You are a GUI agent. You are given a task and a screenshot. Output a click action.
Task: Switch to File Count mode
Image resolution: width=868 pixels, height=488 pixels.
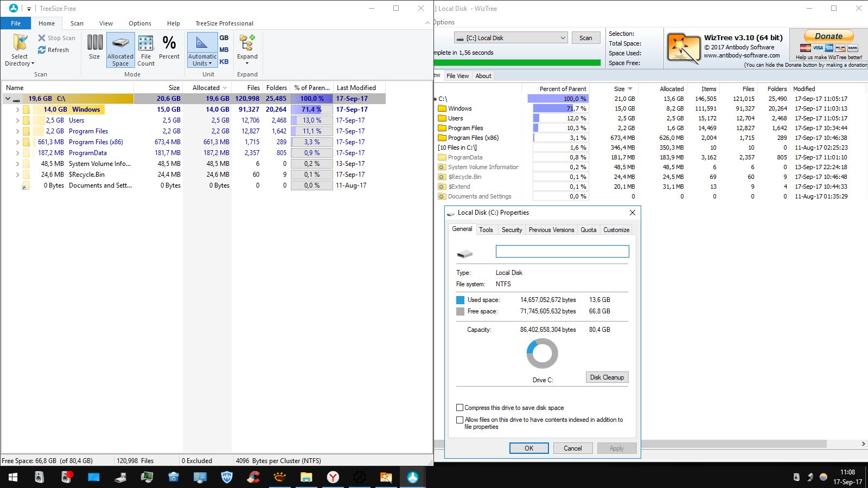(146, 50)
